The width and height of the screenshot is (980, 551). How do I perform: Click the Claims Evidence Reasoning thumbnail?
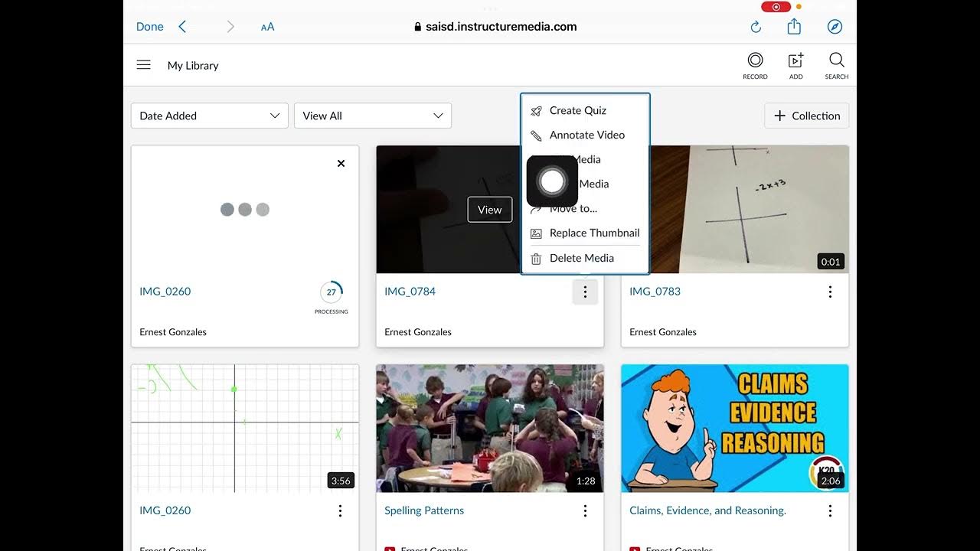click(x=735, y=428)
